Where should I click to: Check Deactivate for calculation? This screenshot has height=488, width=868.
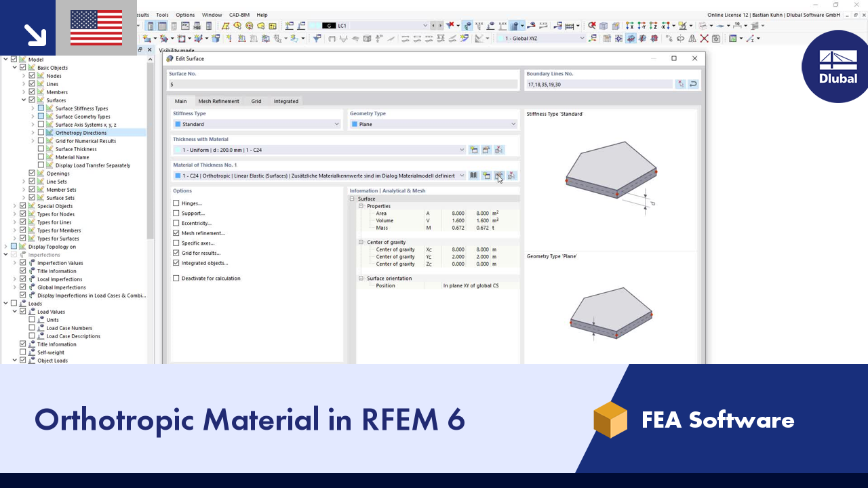(x=176, y=279)
